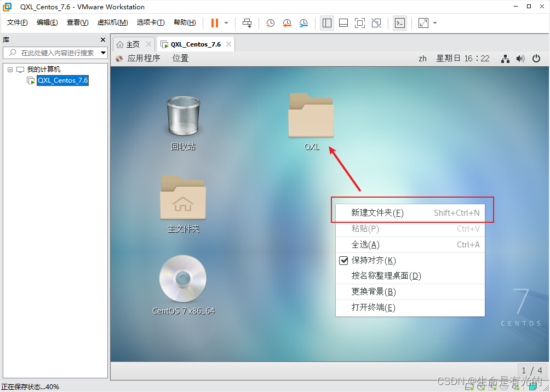Click the stretch guest display icon
Viewport: 550px width, 392px height.
(x=423, y=23)
